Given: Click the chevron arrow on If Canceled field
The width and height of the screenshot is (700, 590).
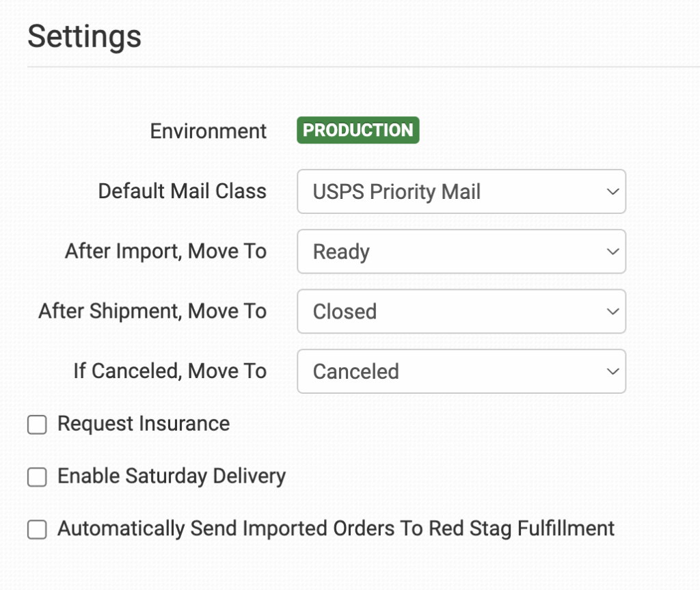Looking at the screenshot, I should tap(612, 372).
